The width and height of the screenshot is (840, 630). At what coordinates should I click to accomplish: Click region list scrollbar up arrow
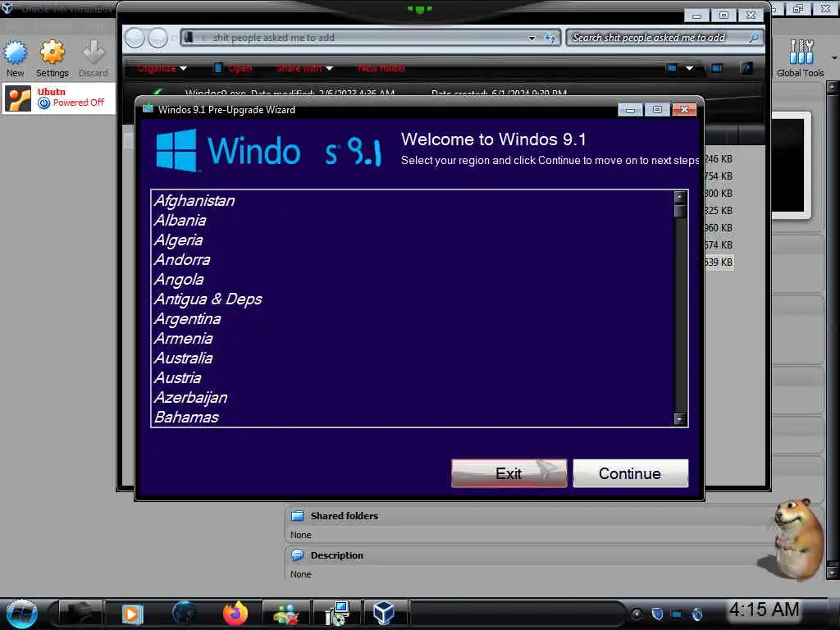coord(680,197)
